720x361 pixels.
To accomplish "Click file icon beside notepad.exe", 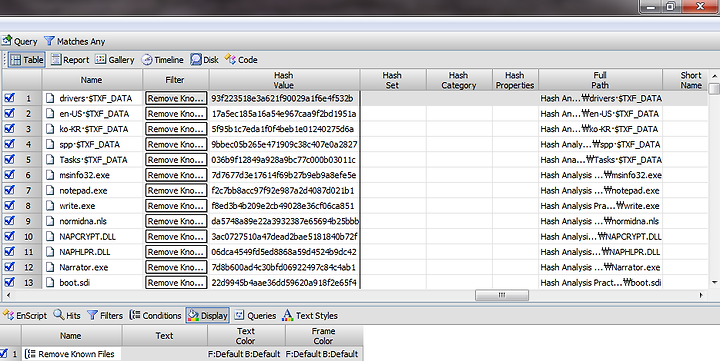I will click(50, 190).
